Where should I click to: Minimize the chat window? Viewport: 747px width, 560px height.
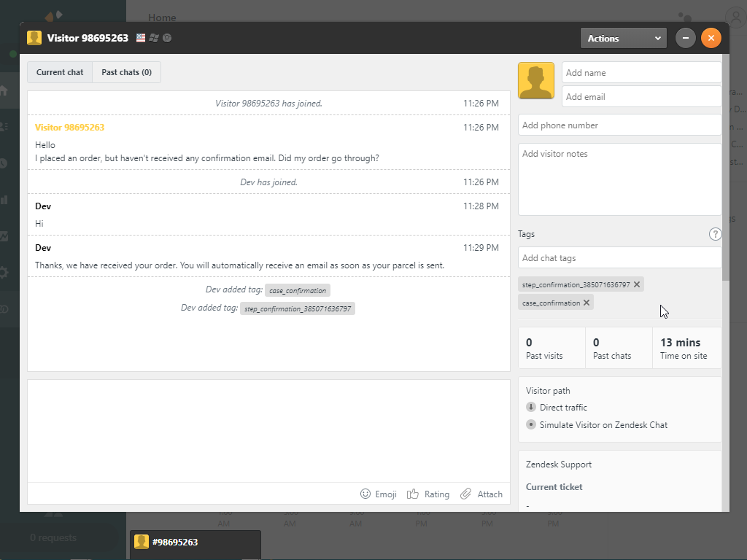coord(686,38)
